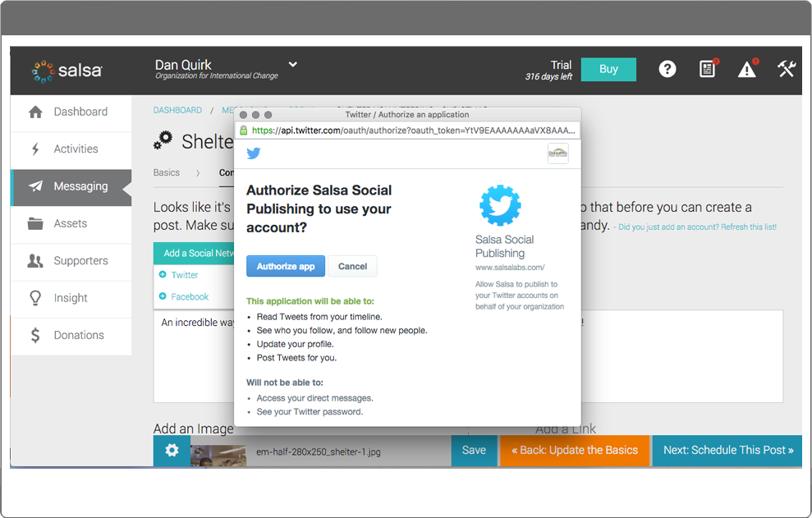This screenshot has width=812, height=518.
Task: Open the news feed icon with notification badge
Action: pyautogui.click(x=708, y=68)
